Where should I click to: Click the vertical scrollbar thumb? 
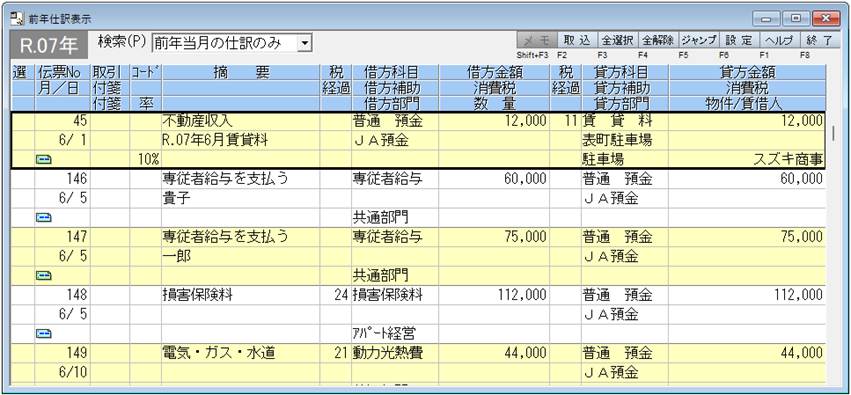pyautogui.click(x=834, y=133)
